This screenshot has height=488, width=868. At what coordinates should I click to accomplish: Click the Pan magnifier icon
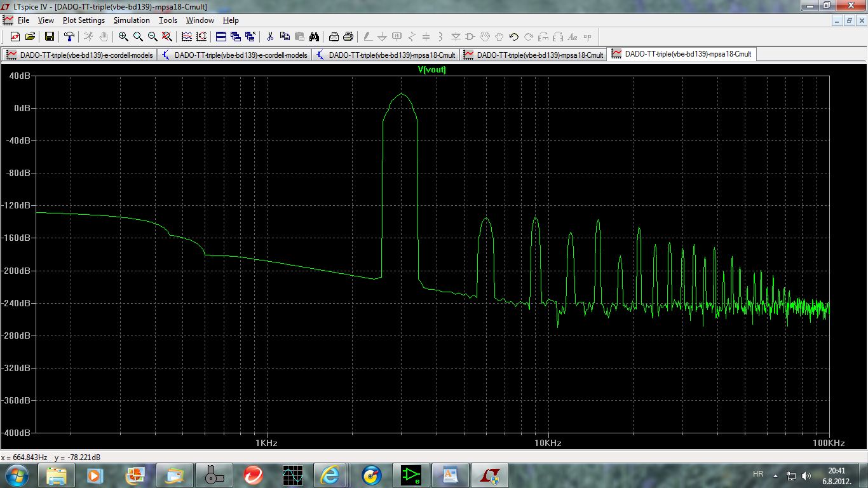(138, 37)
